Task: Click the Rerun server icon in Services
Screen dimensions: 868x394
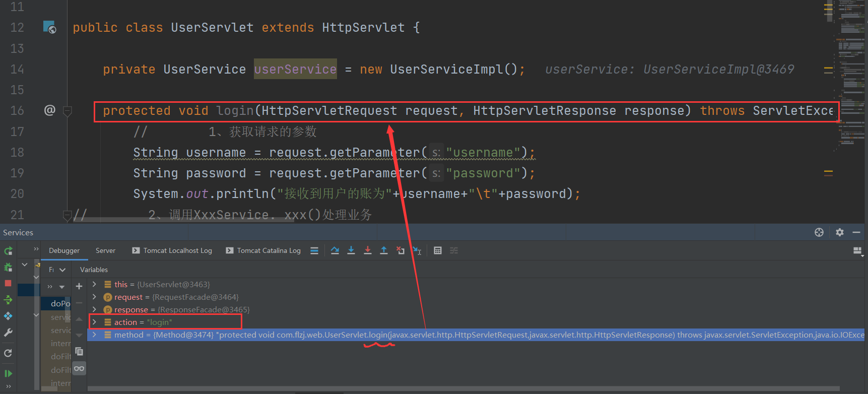Action: [x=8, y=251]
